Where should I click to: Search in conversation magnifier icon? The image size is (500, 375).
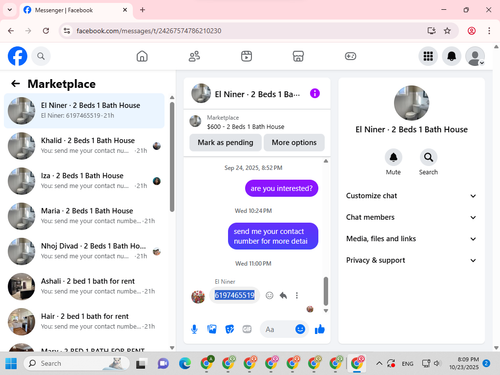coord(428,157)
